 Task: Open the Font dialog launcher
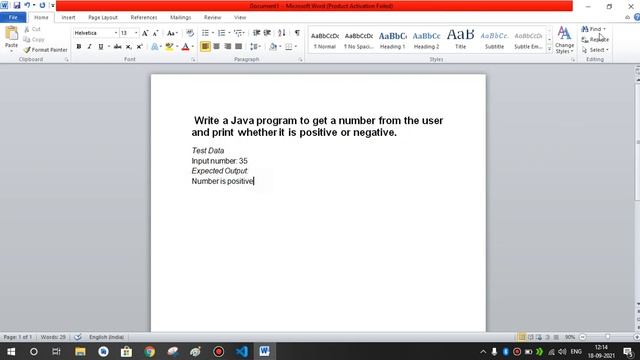[x=193, y=60]
